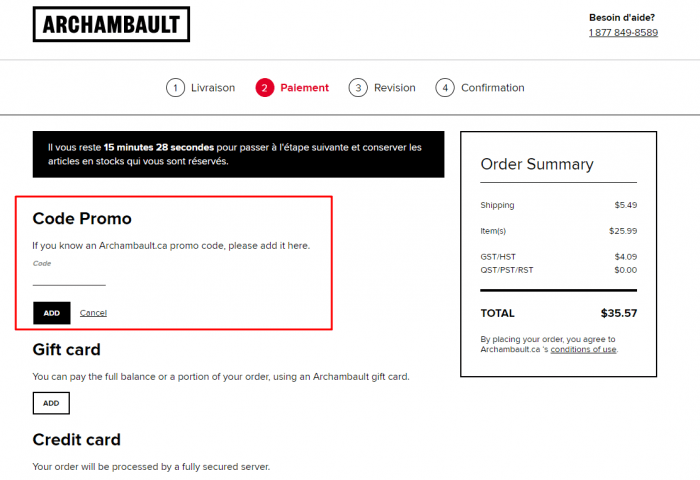This screenshot has height=480, width=700.
Task: Click the $35.57 total amount
Action: click(x=619, y=313)
